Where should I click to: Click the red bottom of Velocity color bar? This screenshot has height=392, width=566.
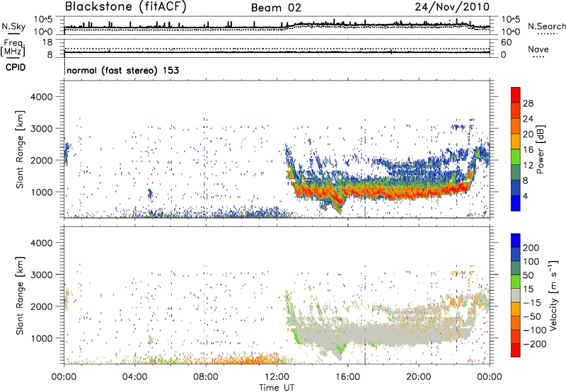(x=516, y=350)
